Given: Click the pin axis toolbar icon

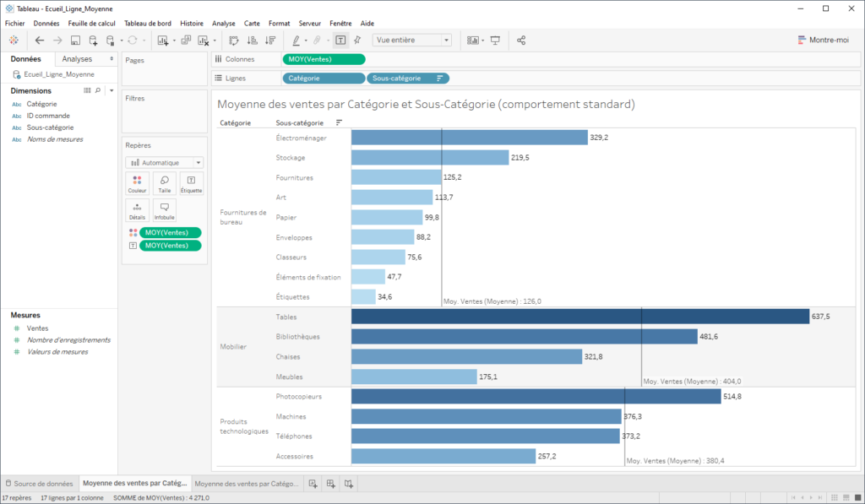Looking at the screenshot, I should click(357, 41).
